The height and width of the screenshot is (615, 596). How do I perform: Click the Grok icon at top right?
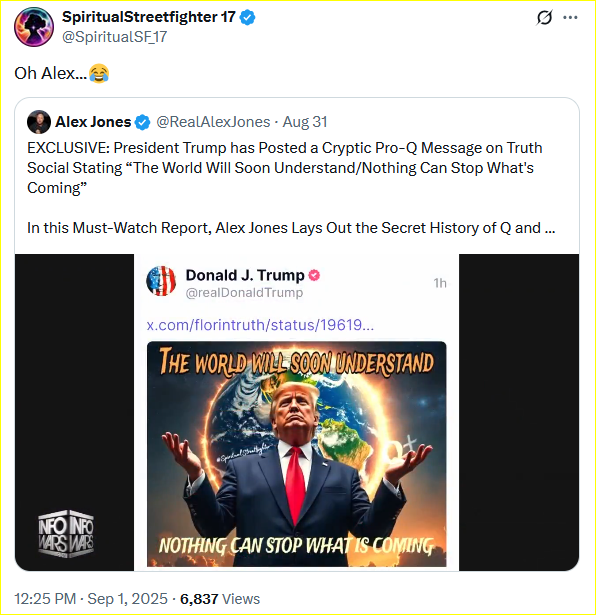(x=544, y=18)
